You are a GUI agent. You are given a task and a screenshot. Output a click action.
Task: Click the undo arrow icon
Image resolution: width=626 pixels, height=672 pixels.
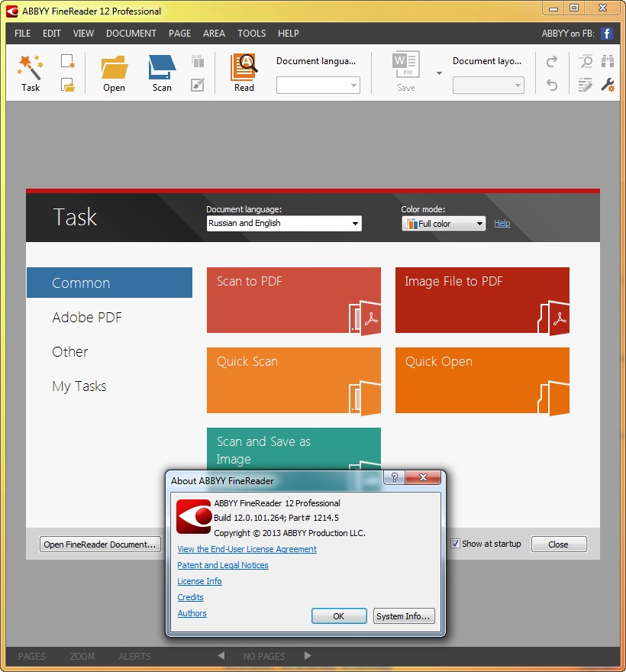552,85
